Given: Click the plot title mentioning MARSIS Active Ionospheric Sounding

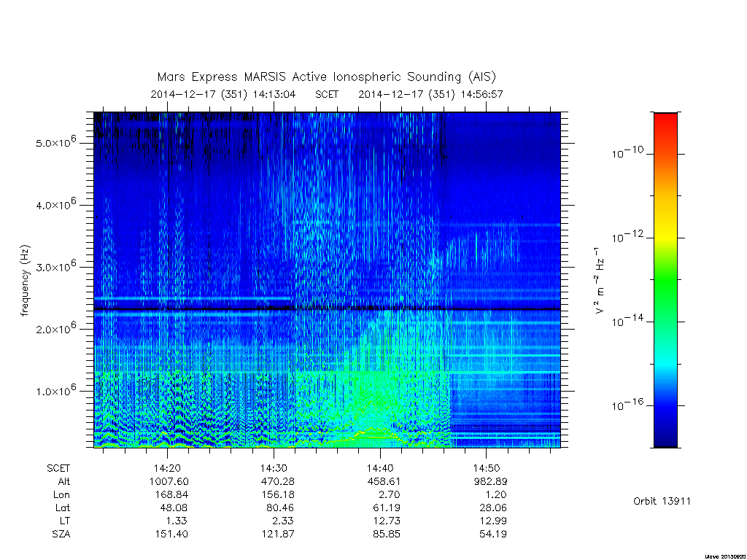Looking at the screenshot, I should click(x=326, y=77).
